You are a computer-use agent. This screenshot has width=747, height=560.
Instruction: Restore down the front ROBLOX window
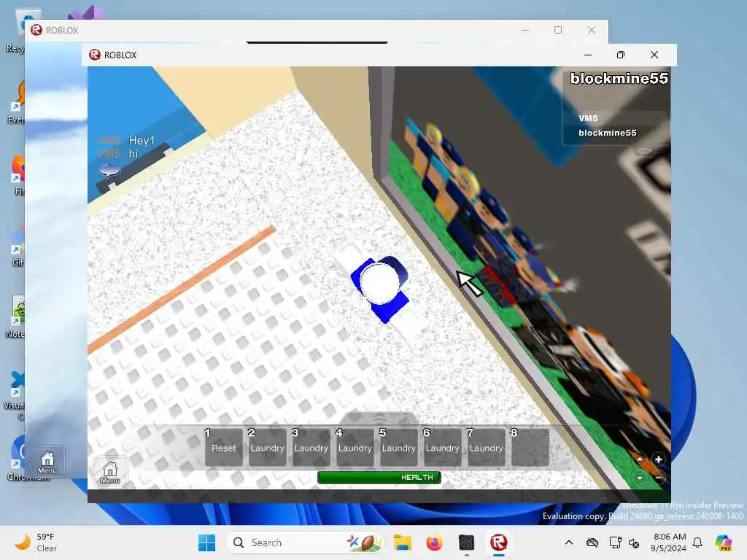[620, 55]
